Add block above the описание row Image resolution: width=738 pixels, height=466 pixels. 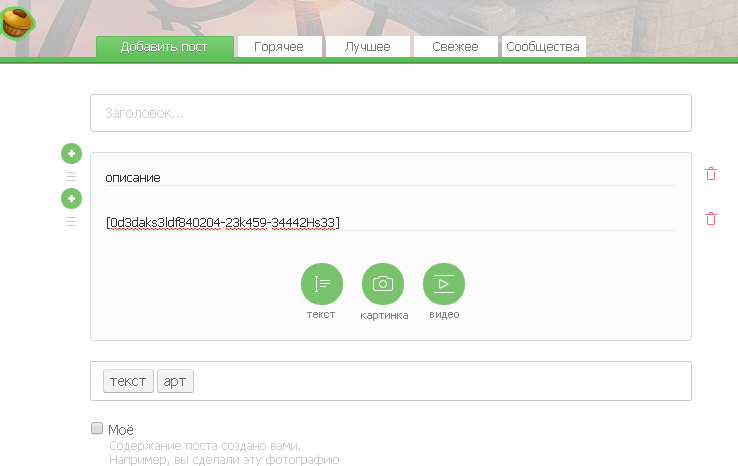[x=72, y=153]
